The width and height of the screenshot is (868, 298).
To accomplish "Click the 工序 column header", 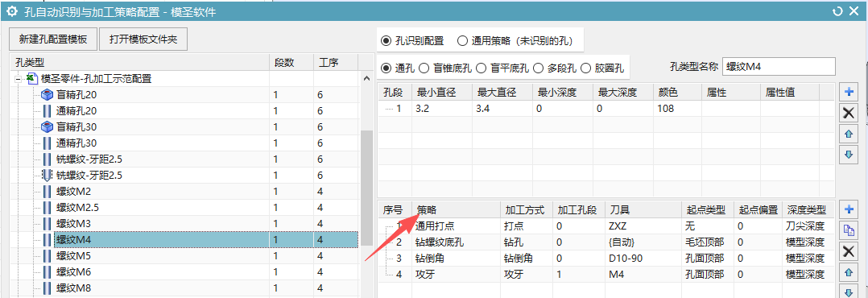I will [336, 62].
